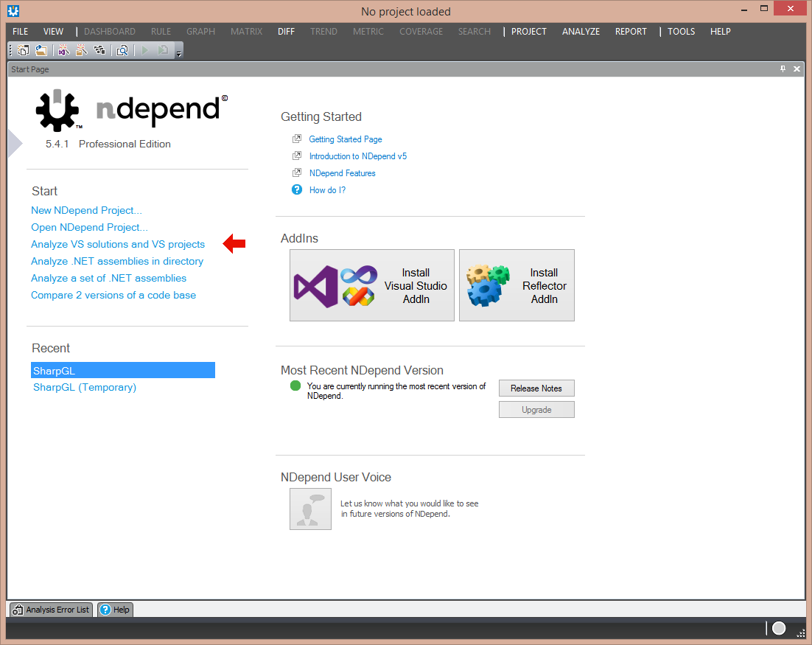The width and height of the screenshot is (812, 645).
Task: Click the COVERAGE menu item
Action: point(421,32)
